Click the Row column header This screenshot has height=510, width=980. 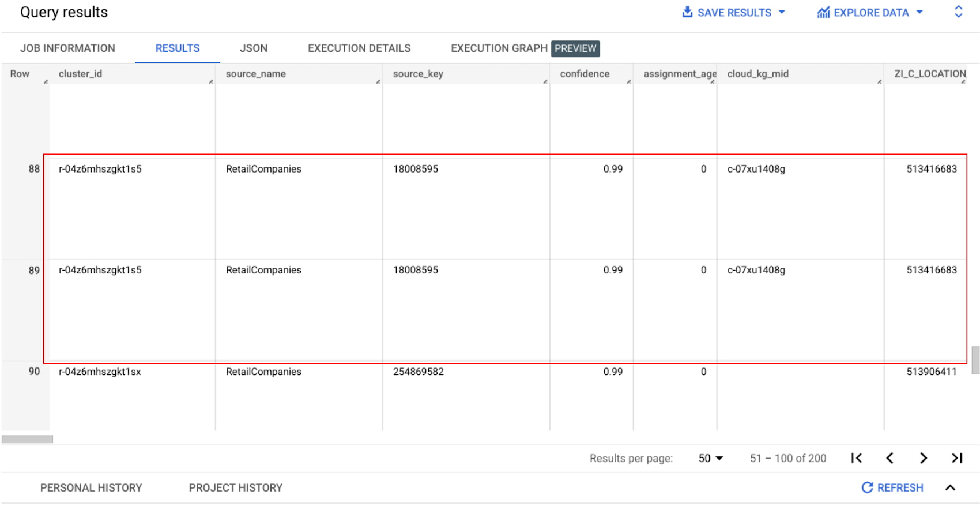coord(20,74)
